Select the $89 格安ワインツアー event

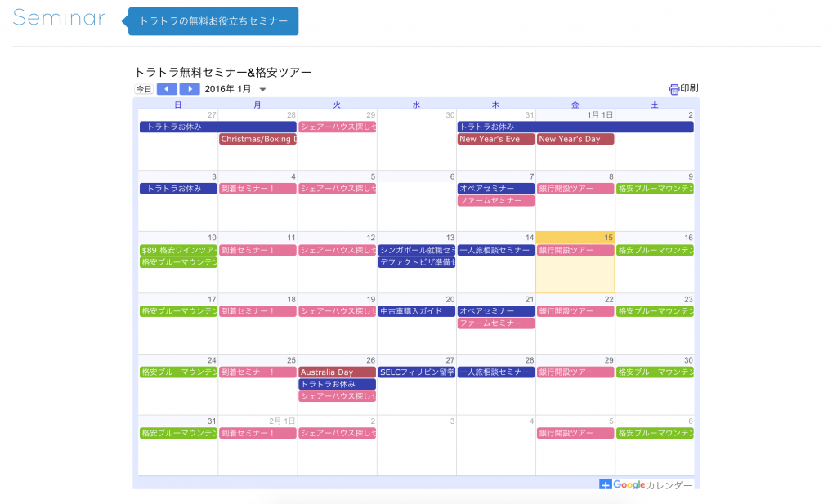(x=178, y=250)
